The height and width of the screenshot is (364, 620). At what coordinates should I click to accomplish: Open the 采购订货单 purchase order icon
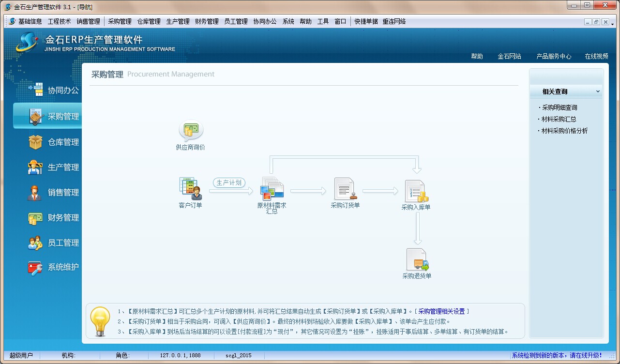(x=345, y=189)
